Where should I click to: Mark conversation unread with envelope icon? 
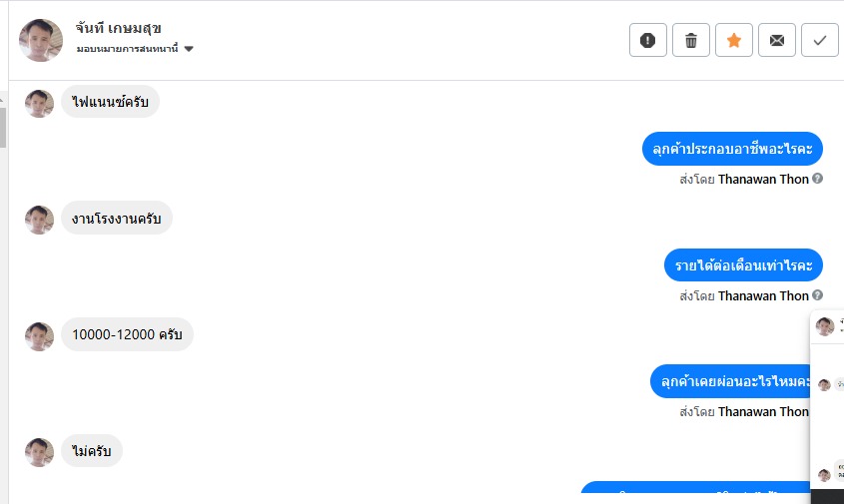(776, 40)
